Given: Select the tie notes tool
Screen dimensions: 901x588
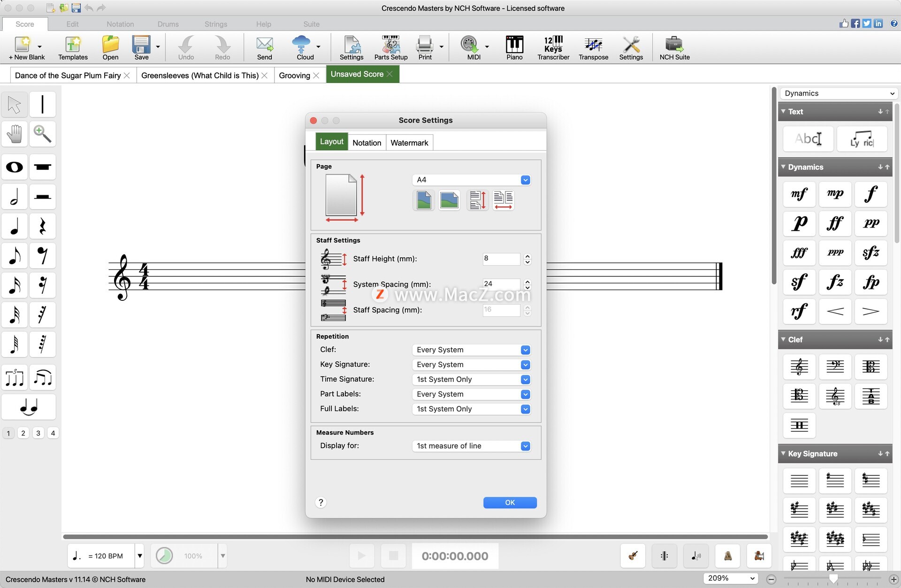Looking at the screenshot, I should tap(29, 407).
